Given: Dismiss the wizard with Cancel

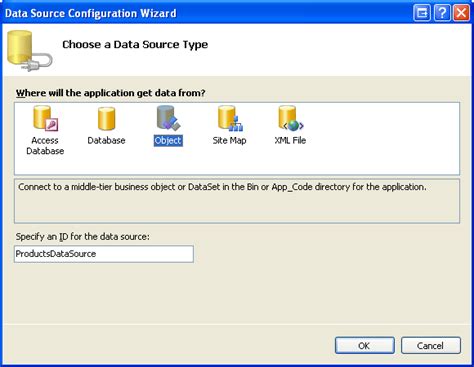Looking at the screenshot, I should click(x=431, y=346).
